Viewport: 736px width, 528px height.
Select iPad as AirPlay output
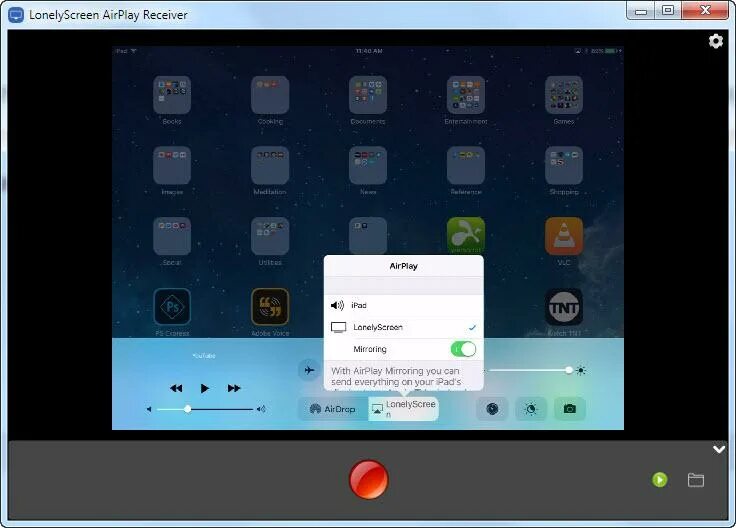[404, 306]
